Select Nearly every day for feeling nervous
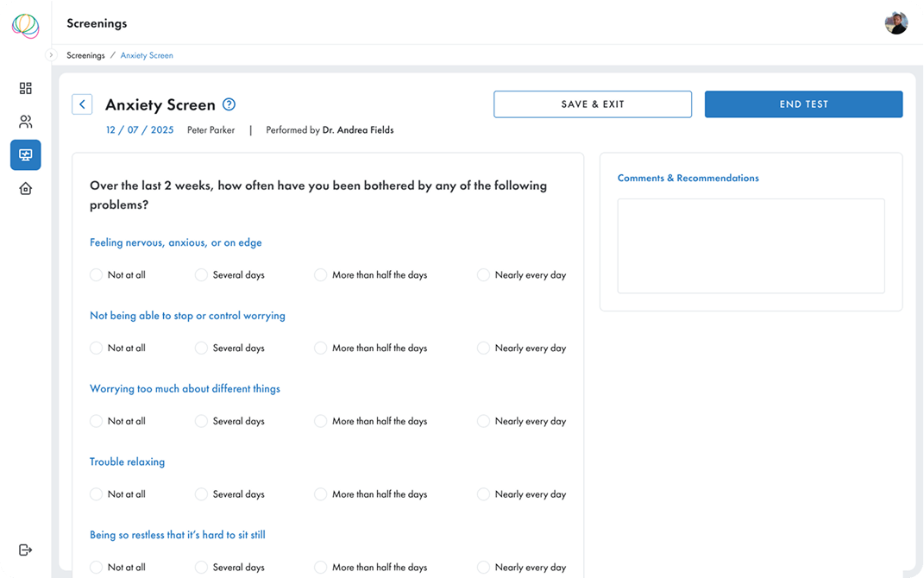924x578 pixels. pos(483,274)
